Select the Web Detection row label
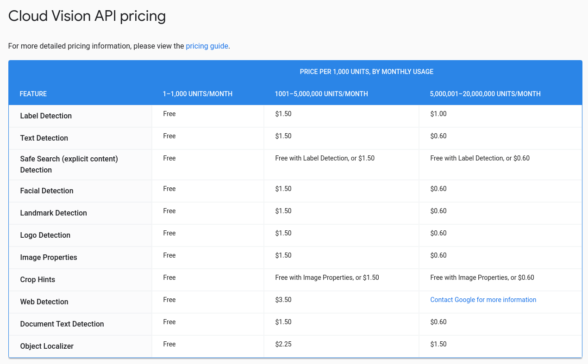Screen dimensions: 588x364 tap(44, 302)
